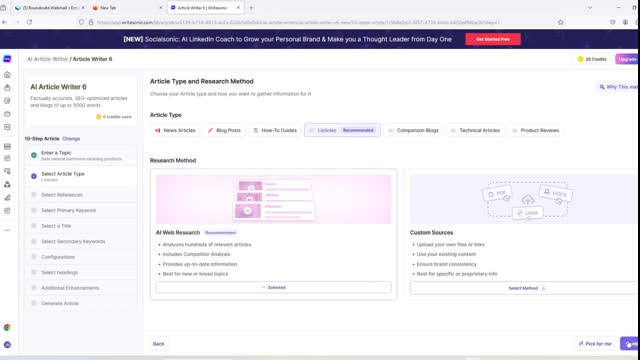Switch to the Roundcube Webmail tab
The height and width of the screenshot is (360, 640).
[x=49, y=8]
